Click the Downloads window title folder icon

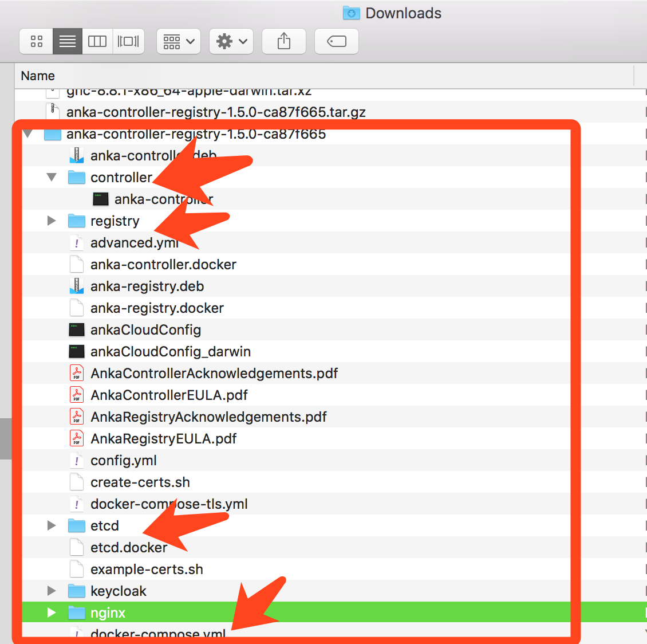[x=351, y=13]
